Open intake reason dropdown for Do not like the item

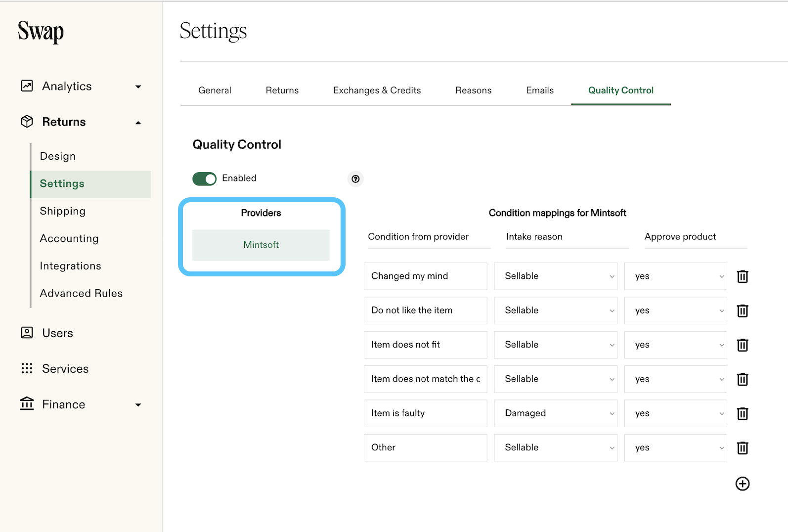(x=556, y=310)
